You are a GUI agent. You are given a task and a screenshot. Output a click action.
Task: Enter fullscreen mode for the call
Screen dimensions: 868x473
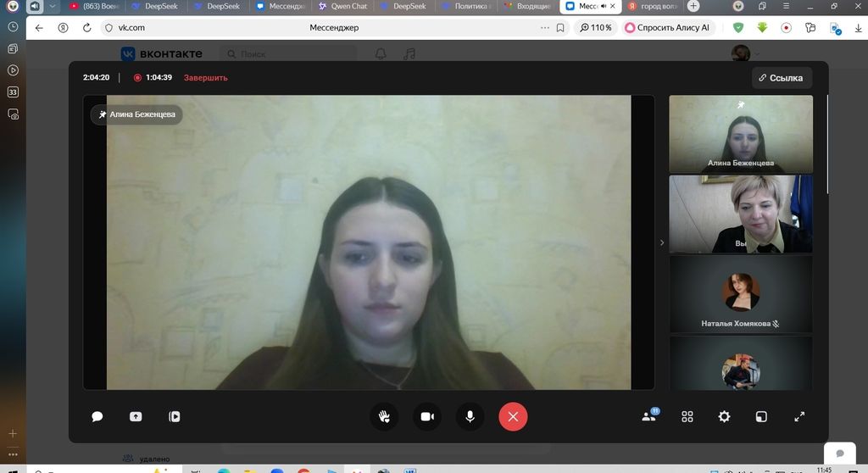[799, 416]
